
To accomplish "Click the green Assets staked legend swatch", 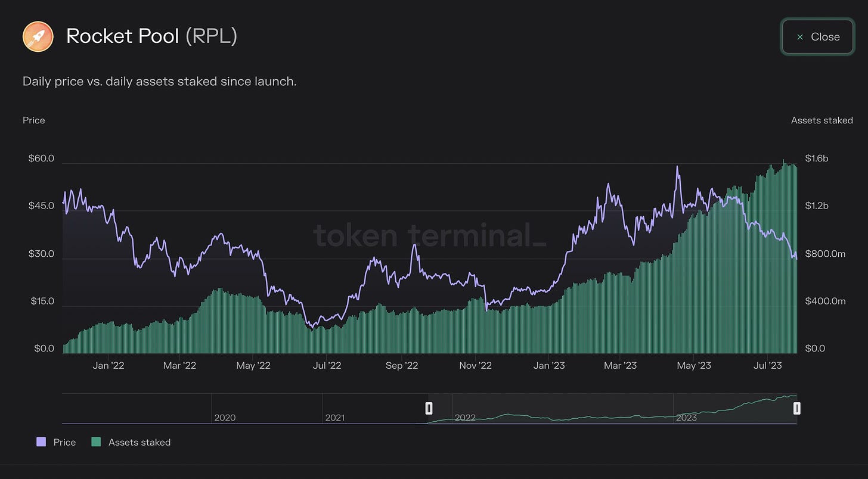I will coord(95,442).
